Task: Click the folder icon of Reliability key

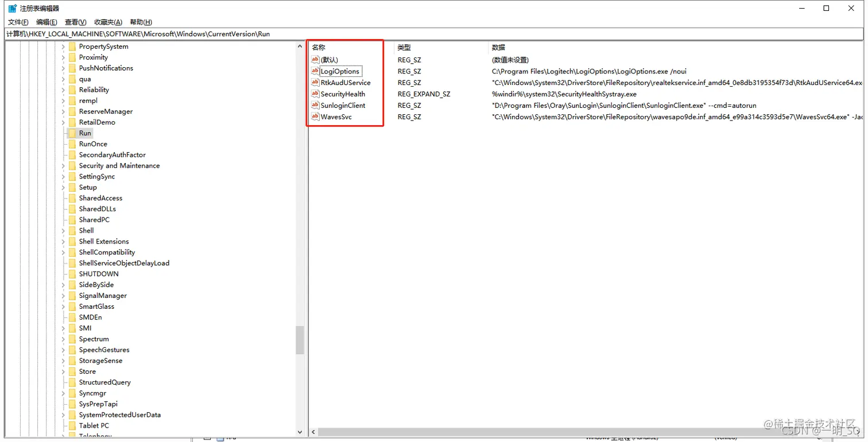Action: (72, 90)
